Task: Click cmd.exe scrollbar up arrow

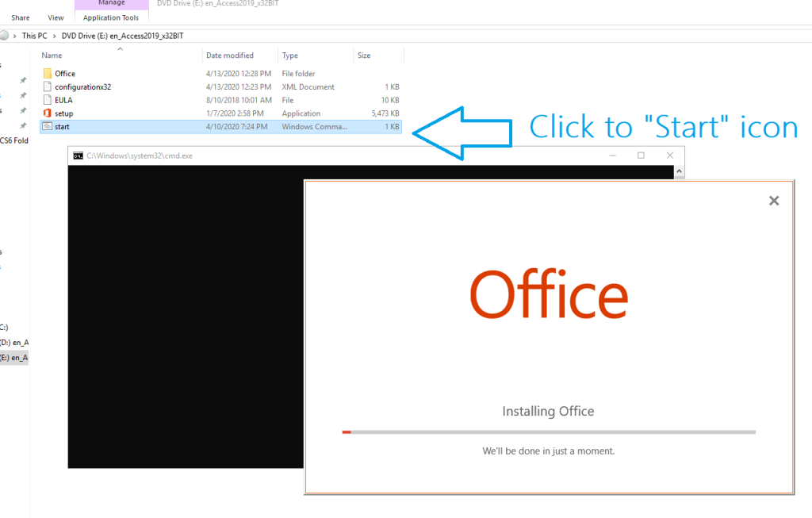Action: point(679,171)
